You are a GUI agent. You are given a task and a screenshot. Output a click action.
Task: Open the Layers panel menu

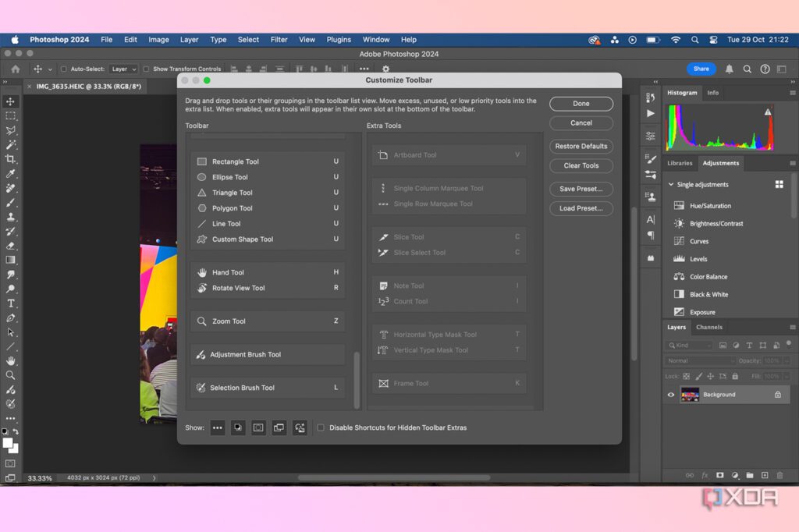click(x=793, y=327)
